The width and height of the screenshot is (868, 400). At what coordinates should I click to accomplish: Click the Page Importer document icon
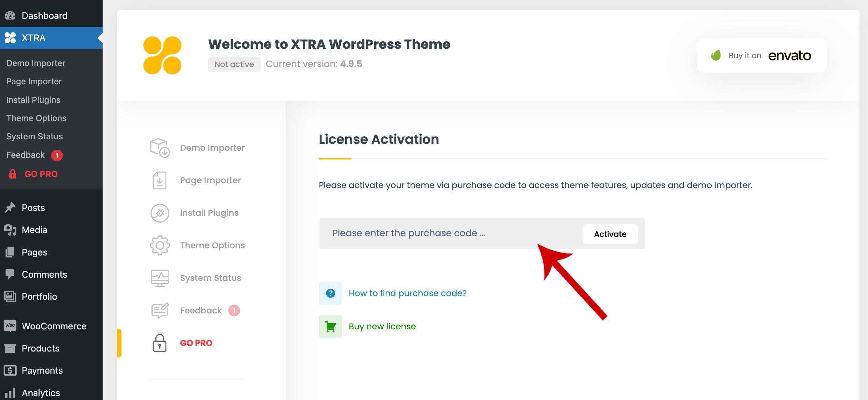coord(159,180)
